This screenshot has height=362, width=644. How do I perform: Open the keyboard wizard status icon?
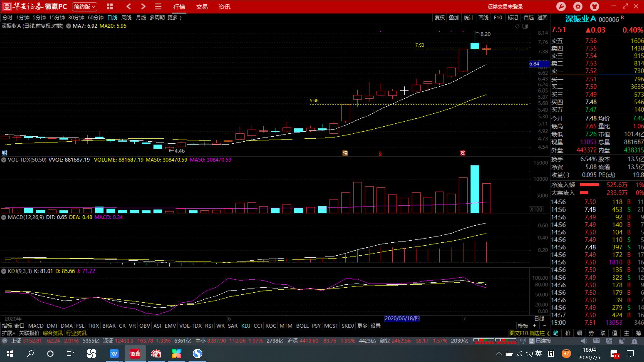(x=596, y=341)
